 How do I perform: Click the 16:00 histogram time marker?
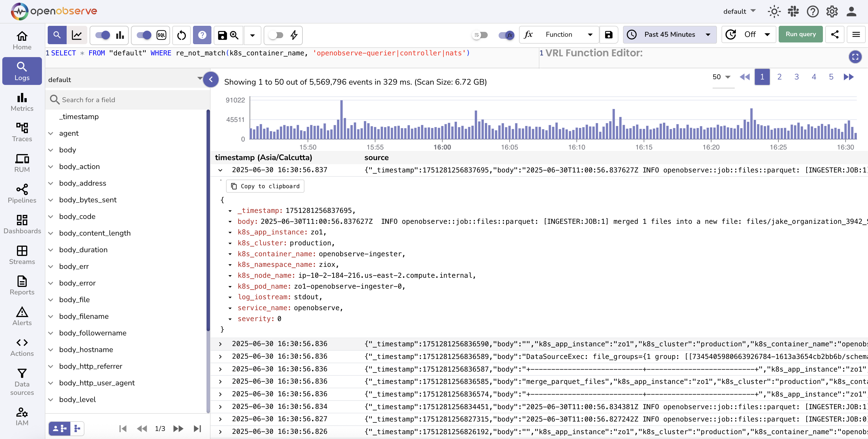point(442,147)
